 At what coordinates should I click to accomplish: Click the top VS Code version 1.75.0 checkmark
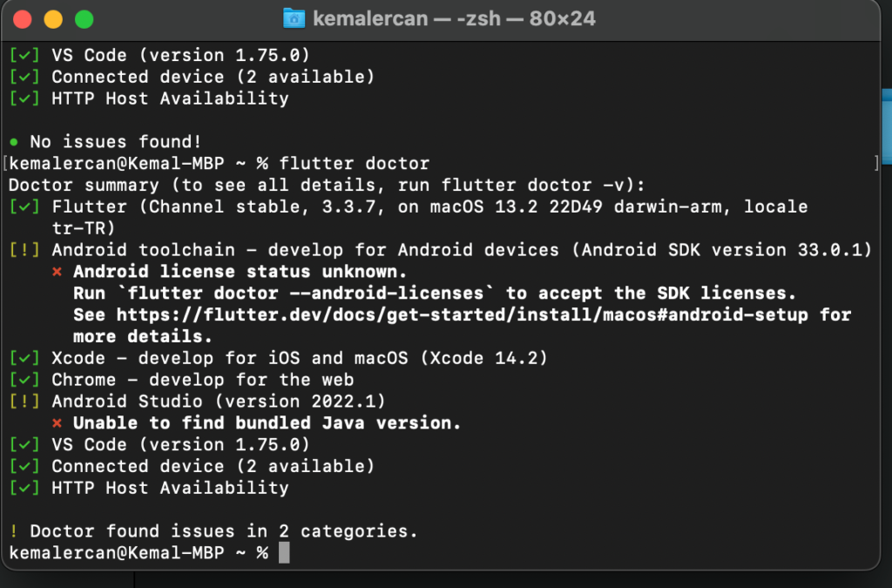coord(24,55)
